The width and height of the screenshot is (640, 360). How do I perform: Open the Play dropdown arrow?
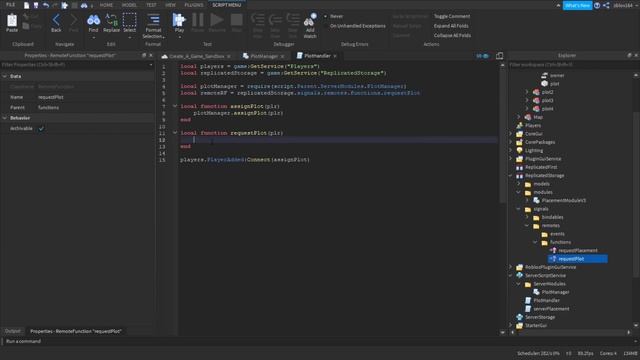[x=179, y=38]
